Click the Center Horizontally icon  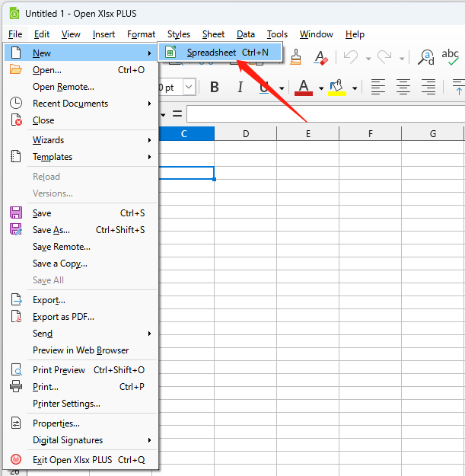pyautogui.click(x=403, y=88)
